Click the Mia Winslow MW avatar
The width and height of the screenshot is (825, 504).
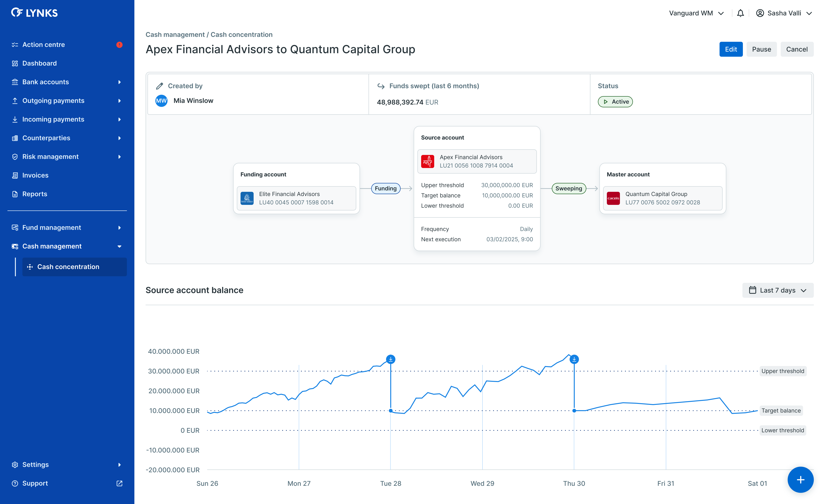pos(161,101)
